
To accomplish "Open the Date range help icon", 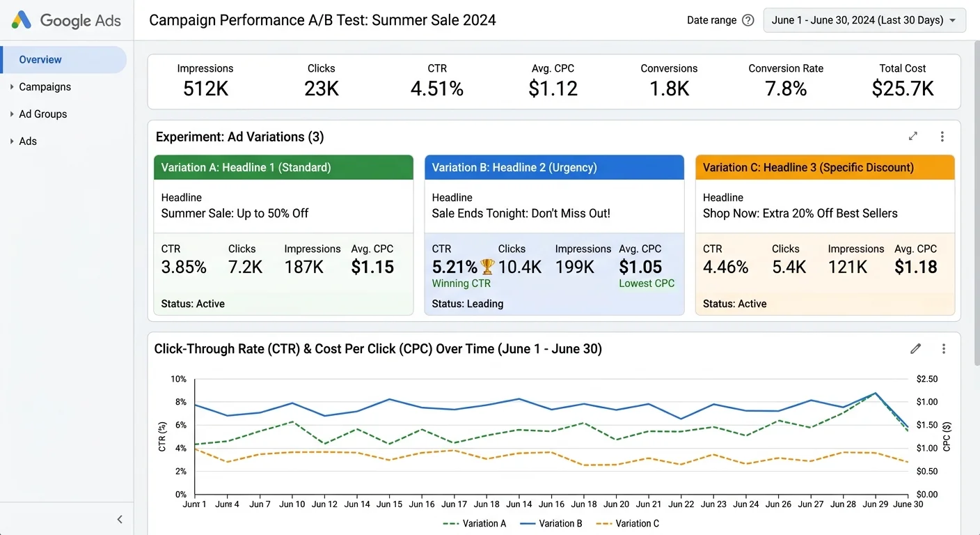I will pyautogui.click(x=748, y=20).
